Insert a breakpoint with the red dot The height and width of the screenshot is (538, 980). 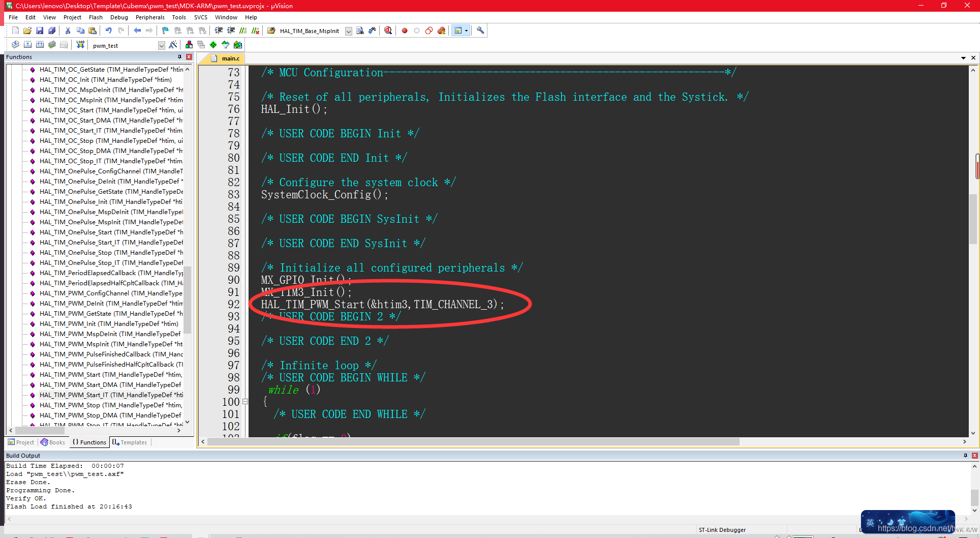pos(405,31)
